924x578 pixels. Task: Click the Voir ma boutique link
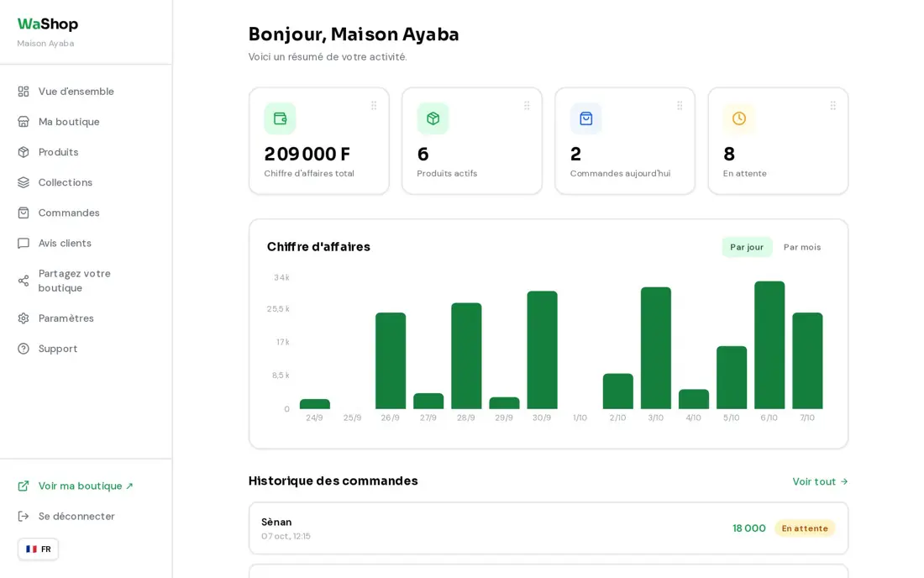86,486
